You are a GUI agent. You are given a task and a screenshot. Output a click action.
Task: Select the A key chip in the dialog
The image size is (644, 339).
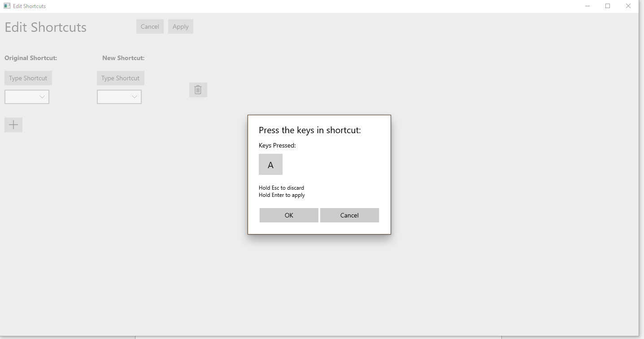pyautogui.click(x=270, y=164)
